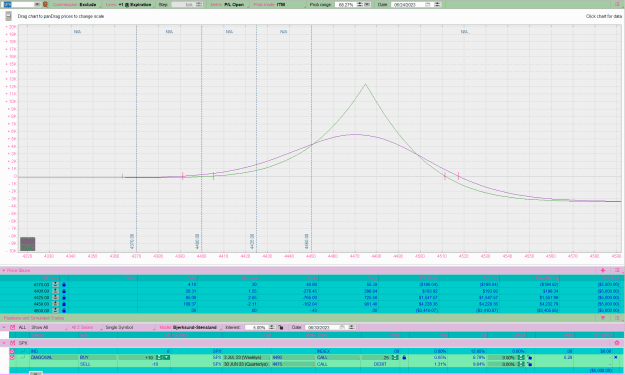Open the Model Bjerksund-Stensland dropdown
625x375 pixels.
(x=190, y=327)
